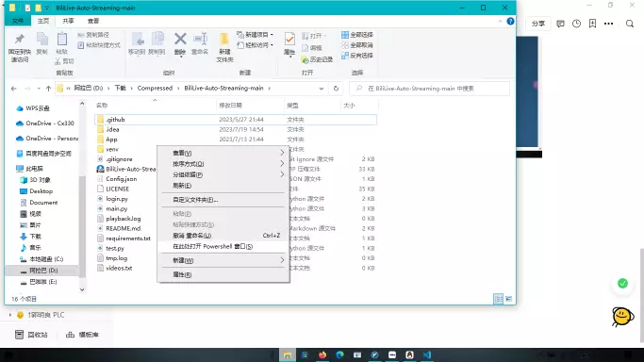Screen dimensions: 644x362
Task: Click the sidebar scrollbar down arrow
Action: point(82,289)
